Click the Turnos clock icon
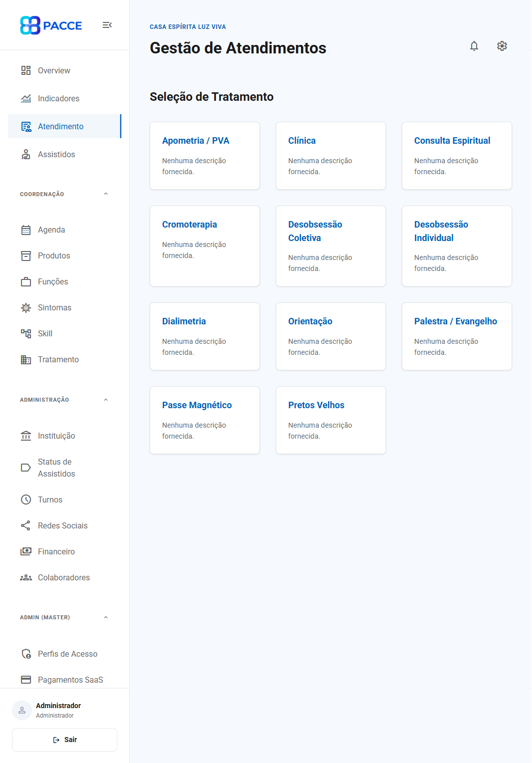This screenshot has width=532, height=763. (x=26, y=500)
